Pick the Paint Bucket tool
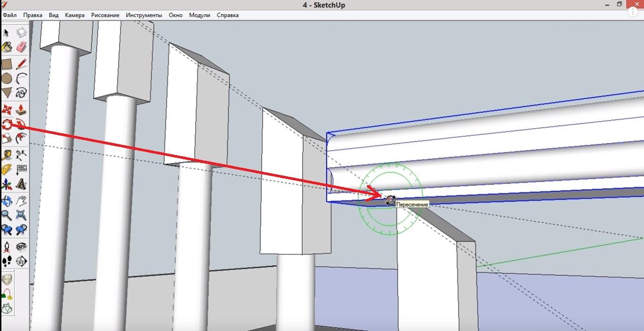 click(7, 48)
